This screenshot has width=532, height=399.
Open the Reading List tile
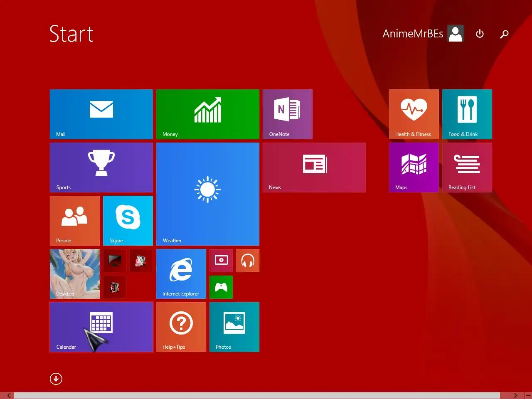(467, 167)
